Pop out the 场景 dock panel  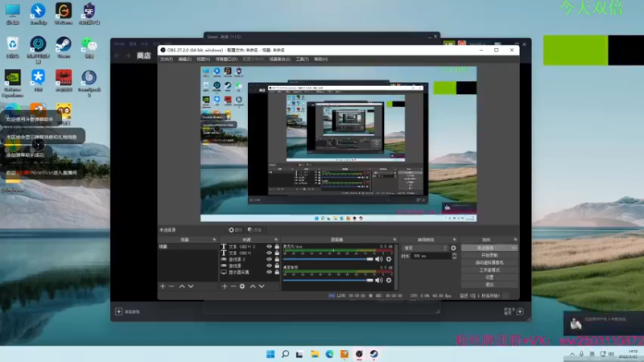coord(214,240)
